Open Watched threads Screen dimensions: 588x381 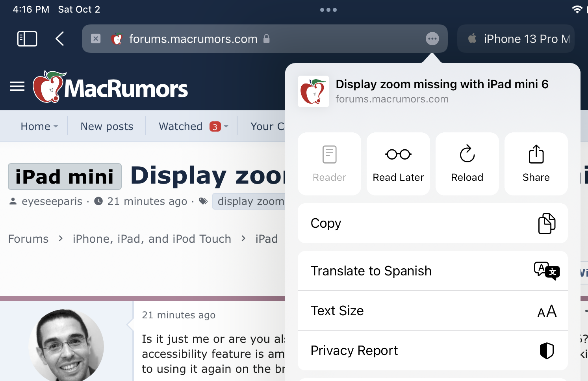pos(180,126)
